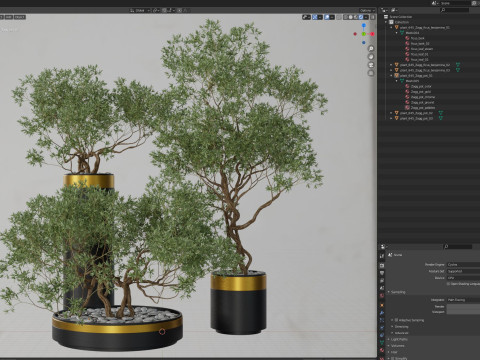Open the Add menu in viewport header
The height and width of the screenshot is (360, 480).
pos(9,17)
